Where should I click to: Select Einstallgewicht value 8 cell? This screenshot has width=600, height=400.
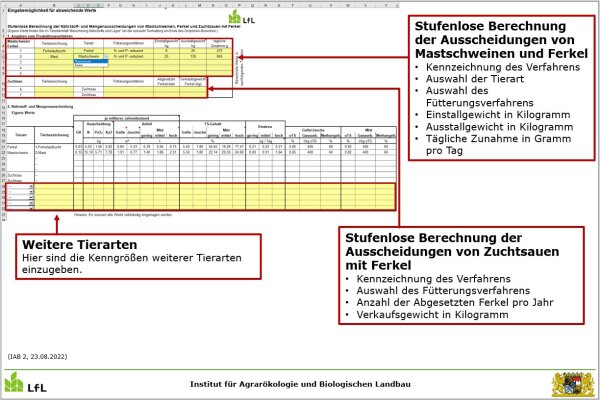coord(166,51)
